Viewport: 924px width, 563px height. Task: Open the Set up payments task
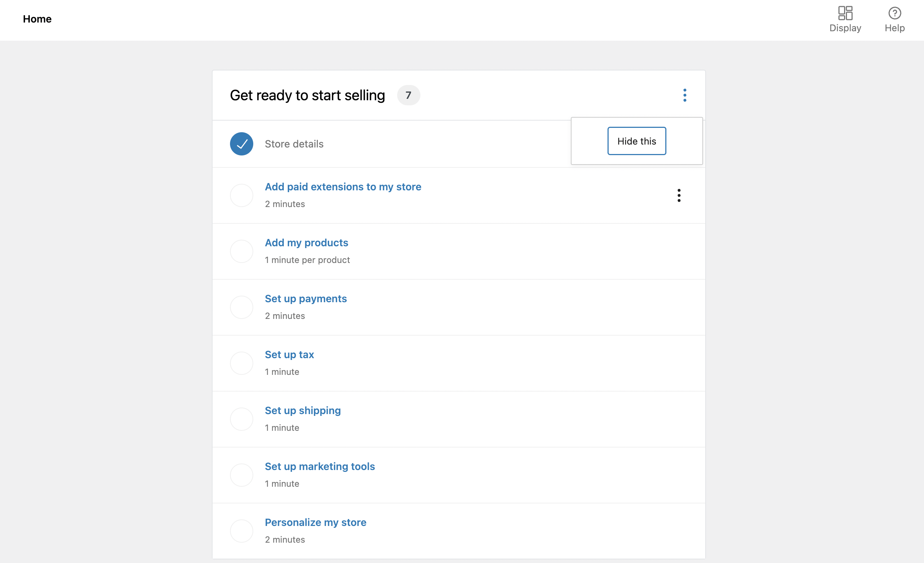click(x=306, y=298)
